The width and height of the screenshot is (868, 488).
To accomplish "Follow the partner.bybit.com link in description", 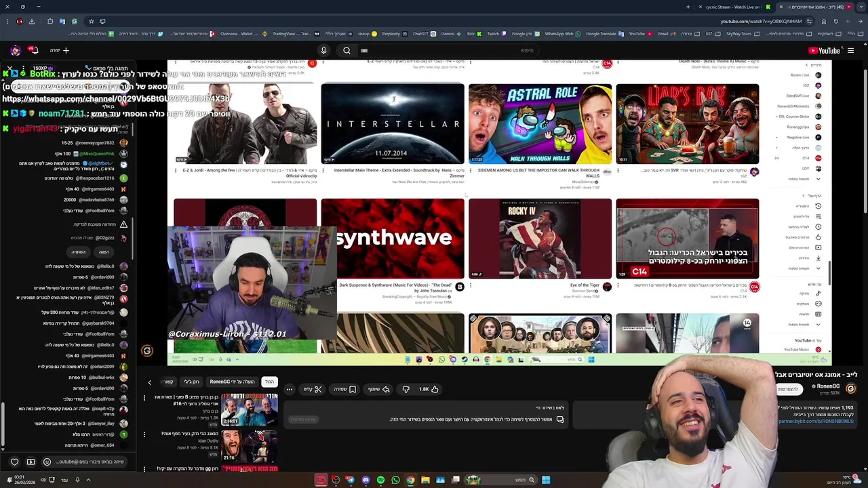I will click(x=816, y=422).
